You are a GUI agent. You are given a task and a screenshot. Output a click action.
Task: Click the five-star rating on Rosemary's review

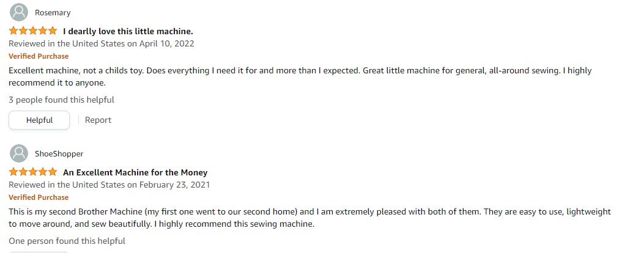click(33, 31)
